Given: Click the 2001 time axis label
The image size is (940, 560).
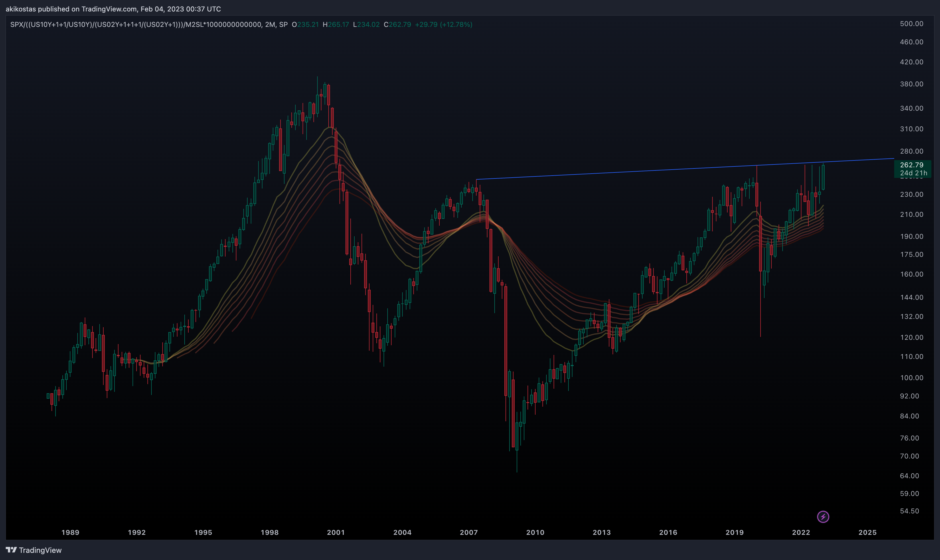Looking at the screenshot, I should pos(336,533).
